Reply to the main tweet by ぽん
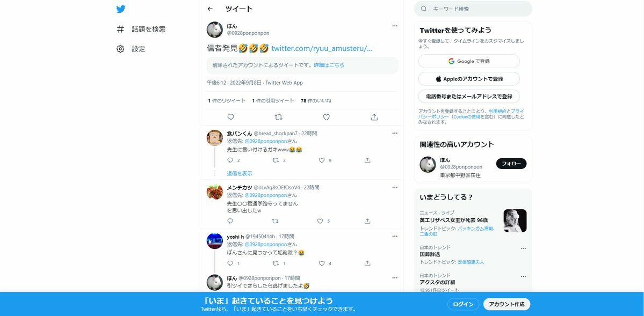644x316 pixels. (230, 117)
